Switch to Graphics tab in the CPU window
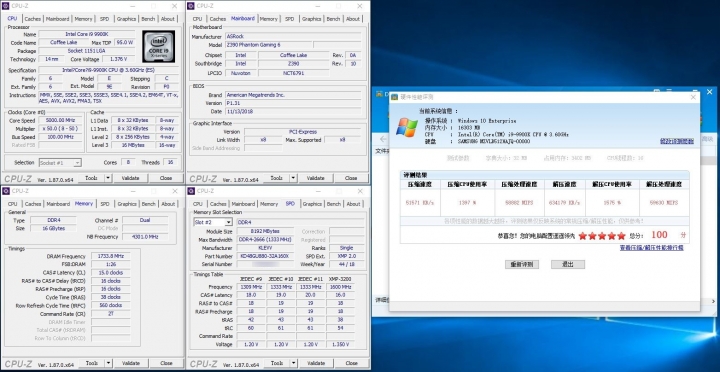This screenshot has height=372, width=720. [126, 19]
